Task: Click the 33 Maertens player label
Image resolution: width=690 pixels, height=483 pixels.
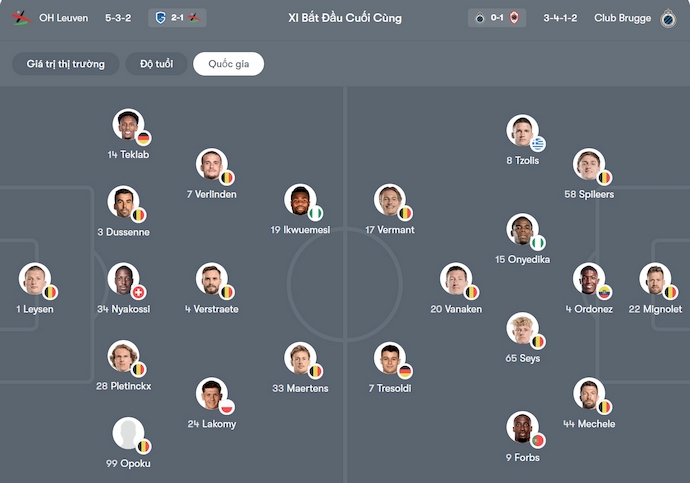Action: (300, 388)
